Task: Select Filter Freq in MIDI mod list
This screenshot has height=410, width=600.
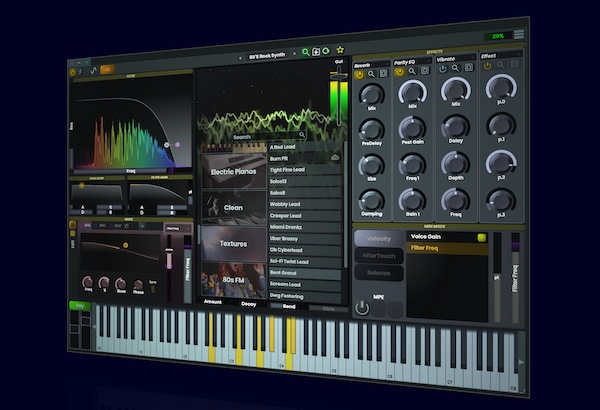Action: [x=447, y=248]
